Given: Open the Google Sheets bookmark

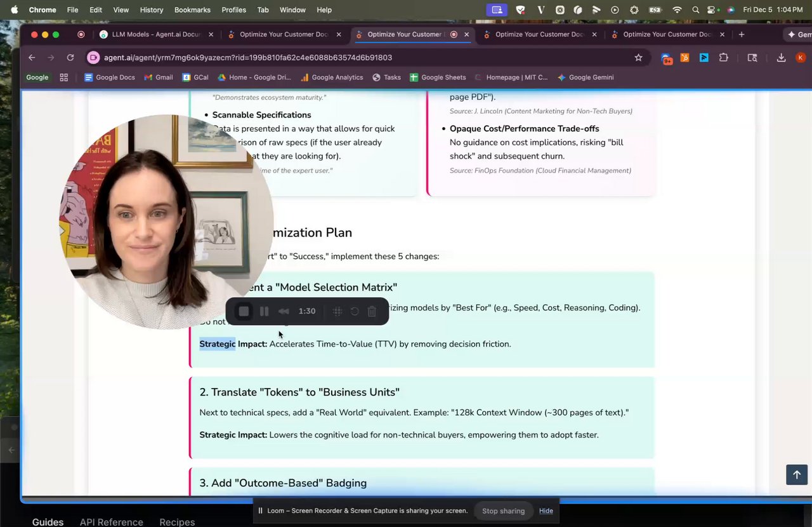Looking at the screenshot, I should click(x=438, y=77).
